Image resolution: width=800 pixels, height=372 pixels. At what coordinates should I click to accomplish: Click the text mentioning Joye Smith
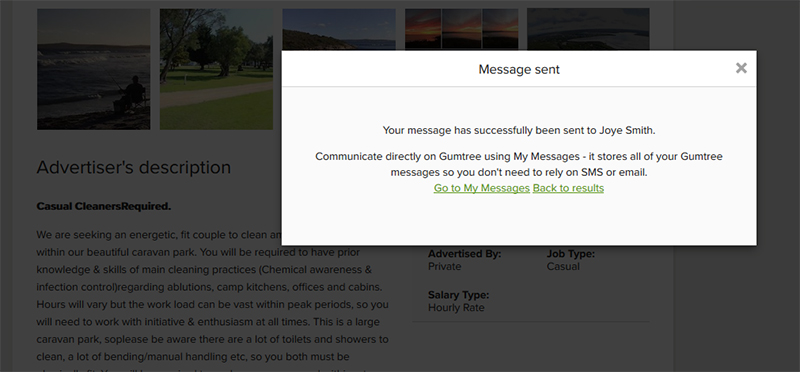click(x=519, y=131)
